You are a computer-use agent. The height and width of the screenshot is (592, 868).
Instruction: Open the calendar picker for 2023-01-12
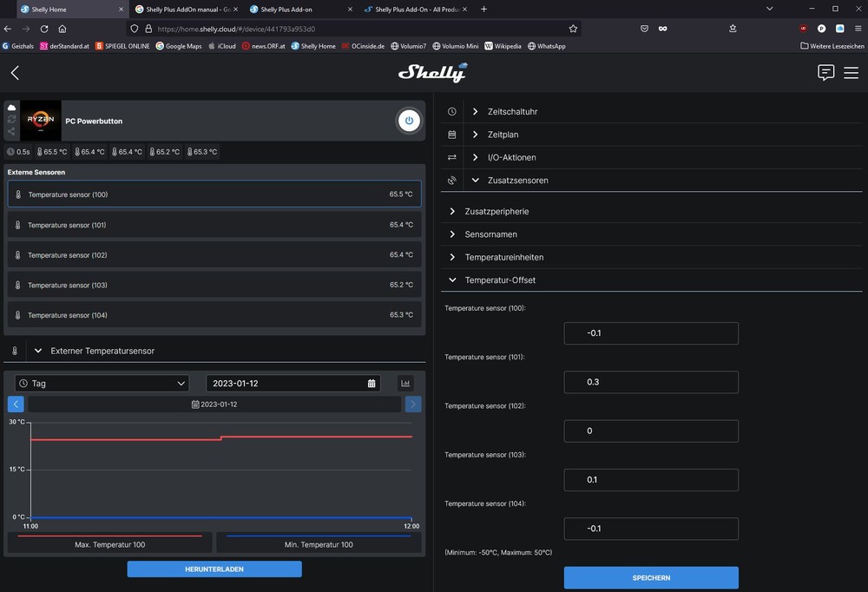372,383
